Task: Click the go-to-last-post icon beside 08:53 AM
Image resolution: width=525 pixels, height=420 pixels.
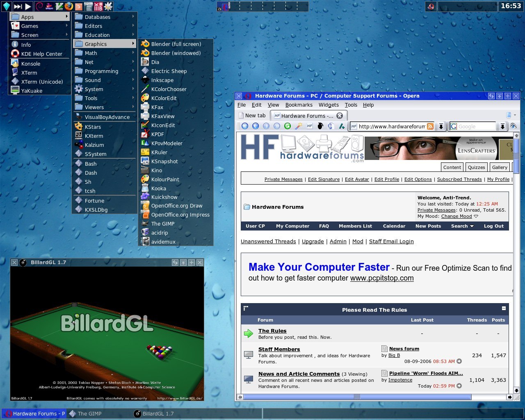Action: pos(459,361)
